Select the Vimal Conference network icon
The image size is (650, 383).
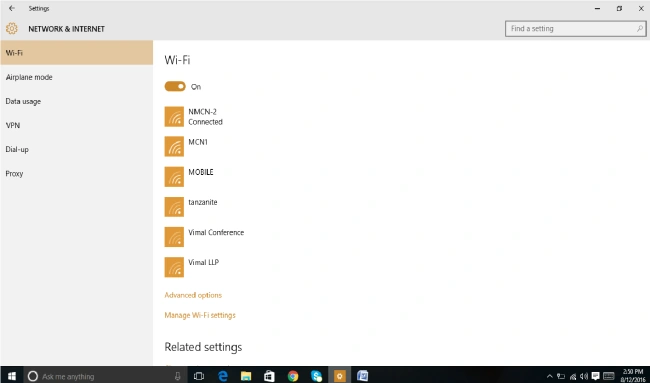pyautogui.click(x=174, y=237)
